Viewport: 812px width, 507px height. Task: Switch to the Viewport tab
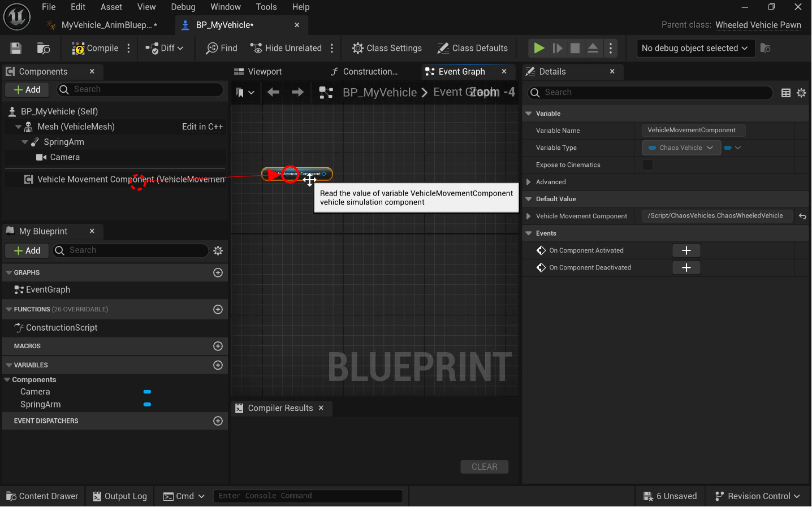coord(258,71)
